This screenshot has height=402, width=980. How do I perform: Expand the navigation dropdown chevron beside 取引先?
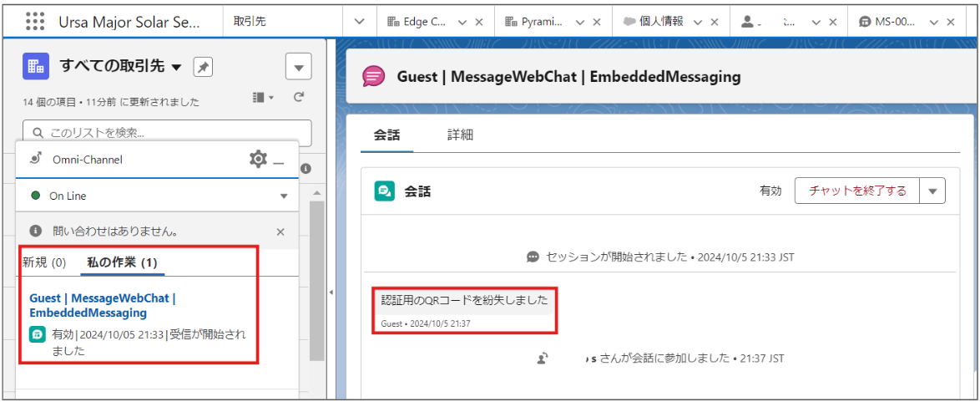(359, 21)
